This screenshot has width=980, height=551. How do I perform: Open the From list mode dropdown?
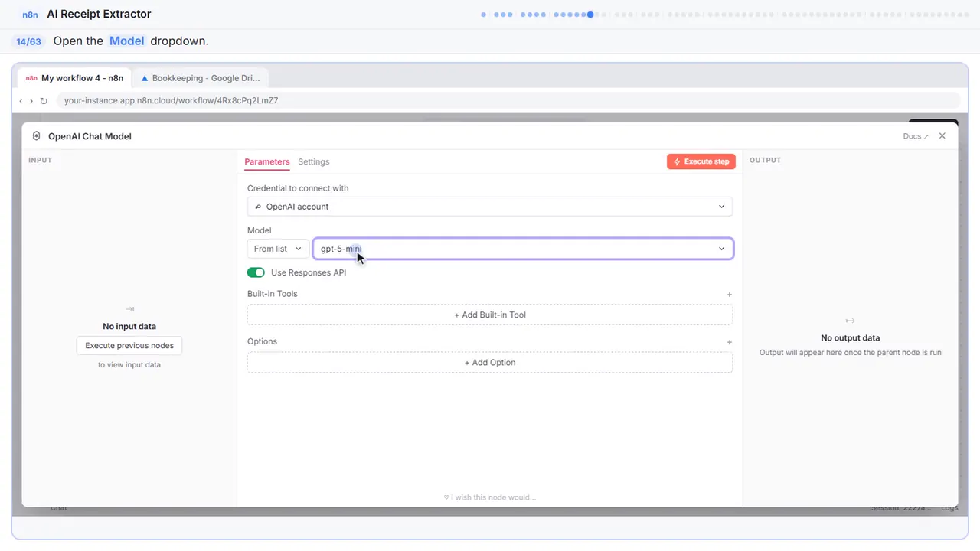tap(278, 249)
